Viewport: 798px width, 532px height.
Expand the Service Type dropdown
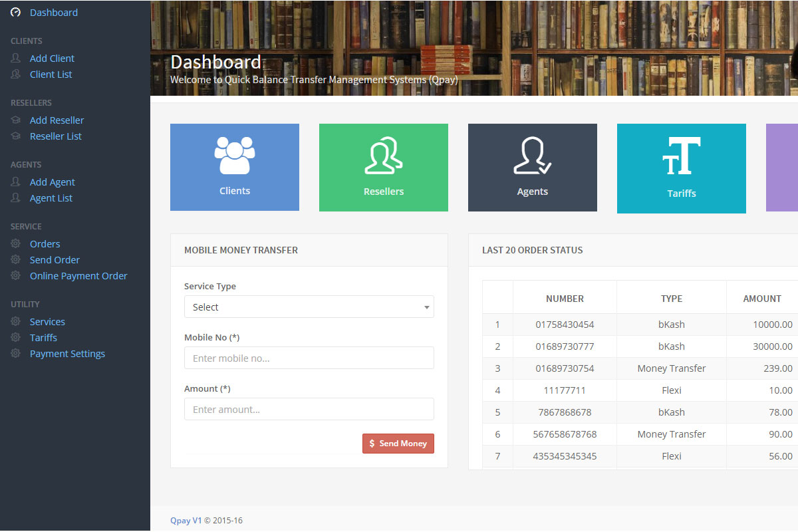tap(309, 307)
